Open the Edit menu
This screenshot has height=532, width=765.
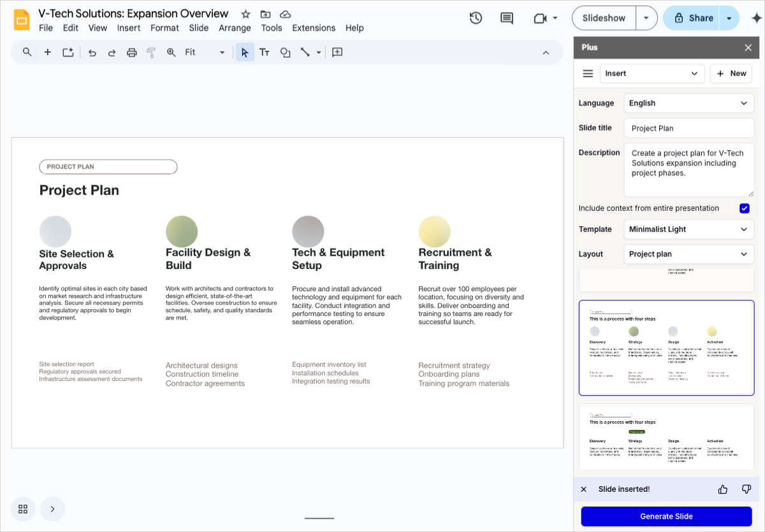(71, 28)
